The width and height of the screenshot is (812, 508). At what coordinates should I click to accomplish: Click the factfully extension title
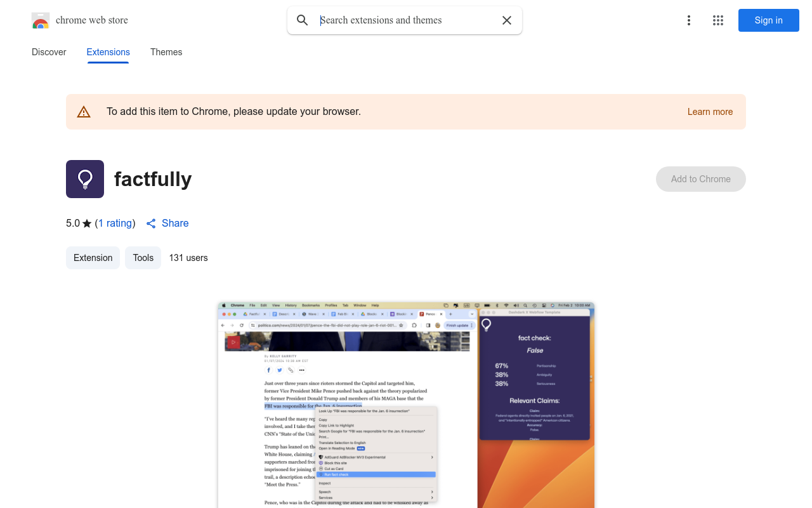pos(153,179)
